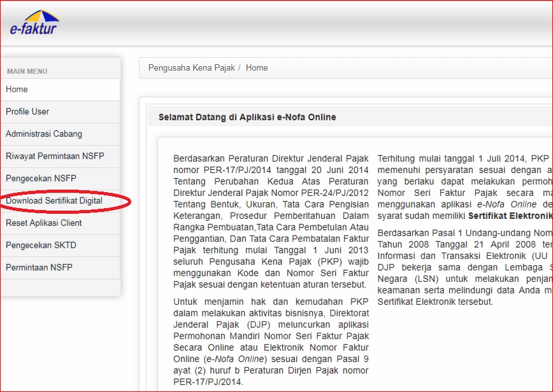Open Riwayat Permintaan NSFP
553x392 pixels.
click(61, 156)
